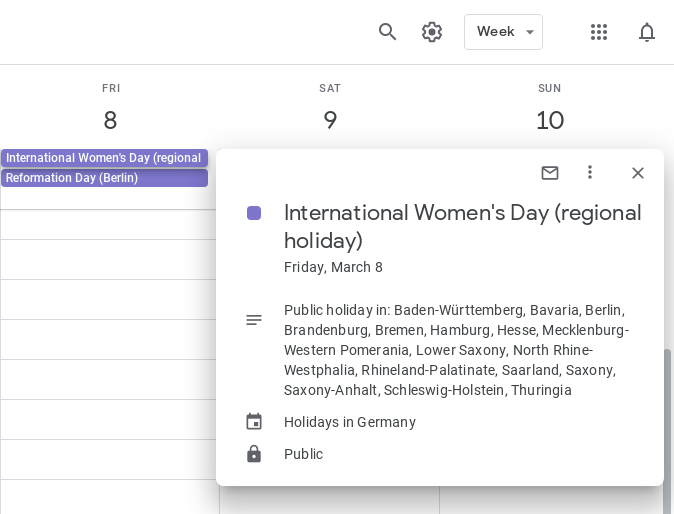Open the calendar search
The height and width of the screenshot is (514, 674).
click(x=388, y=32)
